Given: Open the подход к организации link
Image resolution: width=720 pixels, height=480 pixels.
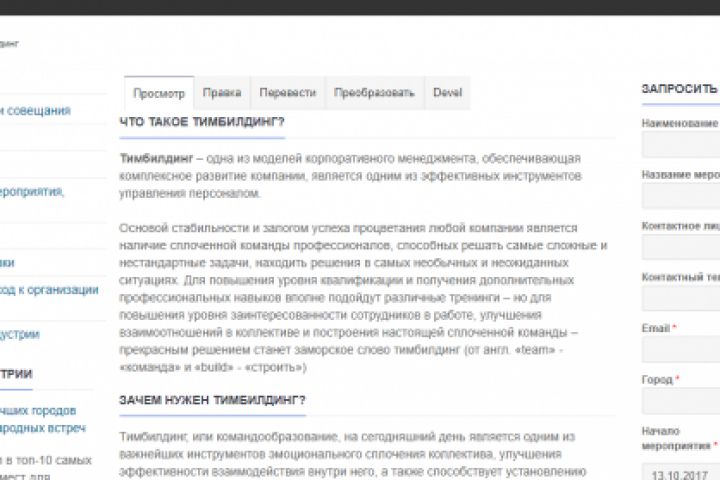Looking at the screenshot, I should coord(49,290).
